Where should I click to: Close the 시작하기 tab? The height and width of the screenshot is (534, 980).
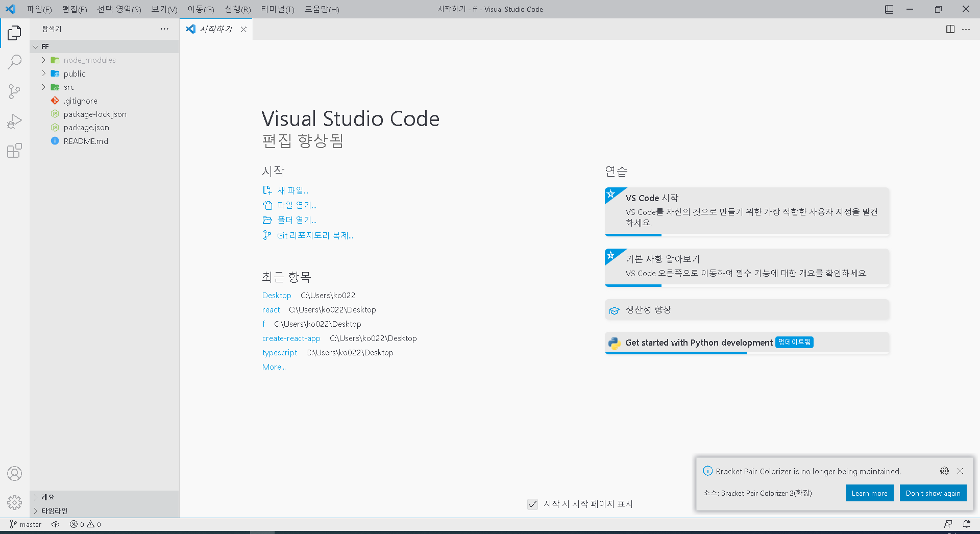coord(244,30)
